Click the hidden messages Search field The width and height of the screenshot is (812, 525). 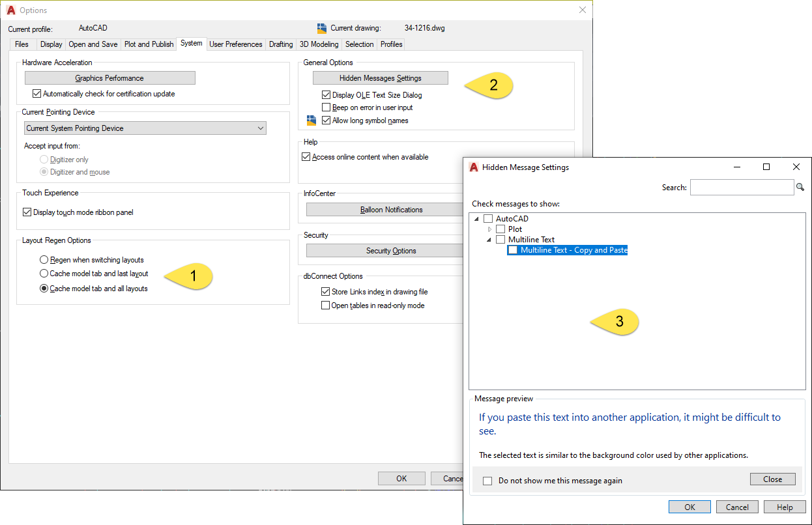[742, 188]
